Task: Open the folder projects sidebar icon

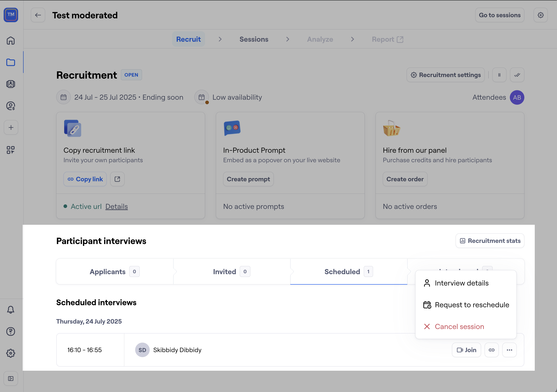Action: (x=11, y=62)
